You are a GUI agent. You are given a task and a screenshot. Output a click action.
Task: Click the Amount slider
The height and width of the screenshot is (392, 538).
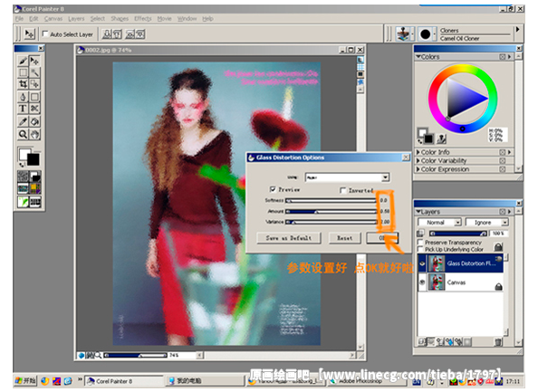(x=331, y=211)
